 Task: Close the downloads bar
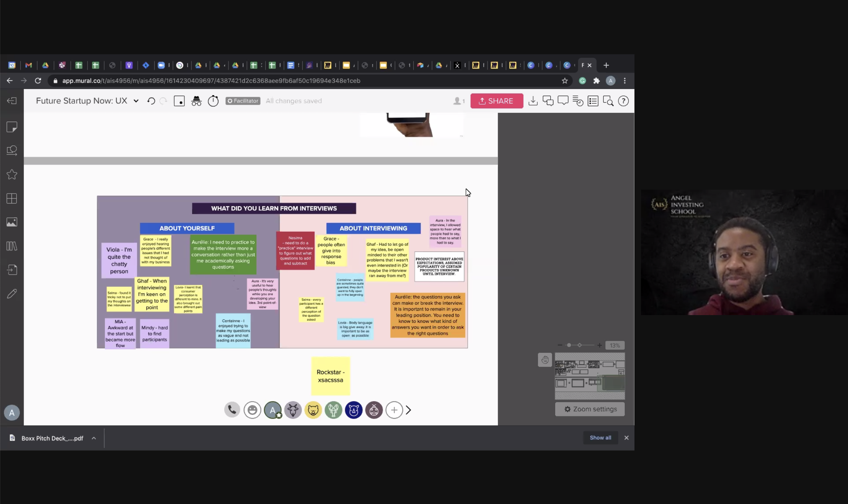pyautogui.click(x=626, y=438)
